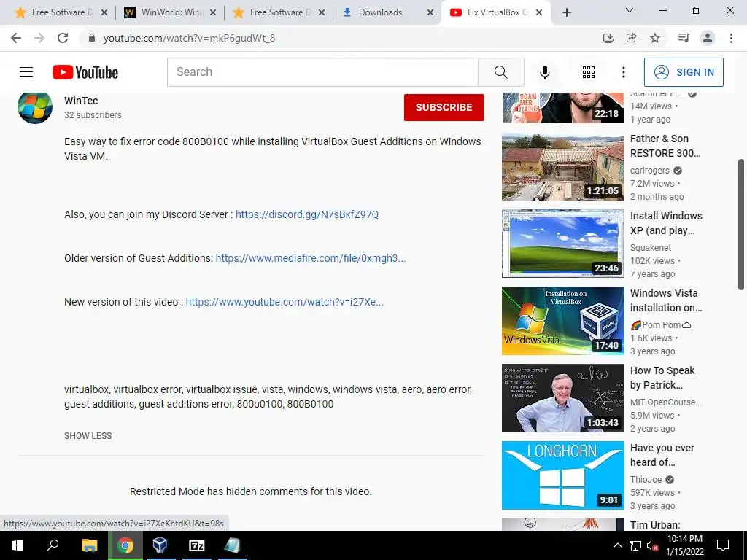Open Windows taskbar search
The width and height of the screenshot is (747, 560).
pyautogui.click(x=53, y=545)
